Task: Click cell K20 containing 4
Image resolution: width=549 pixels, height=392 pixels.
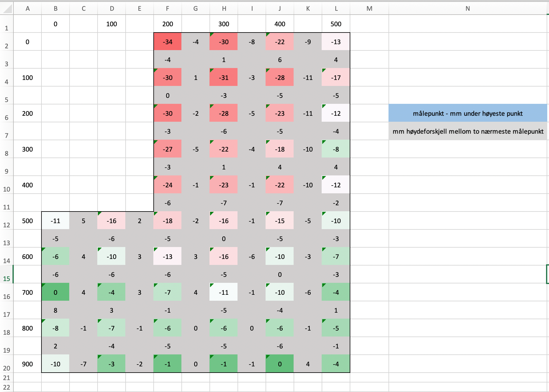Action: [308, 364]
